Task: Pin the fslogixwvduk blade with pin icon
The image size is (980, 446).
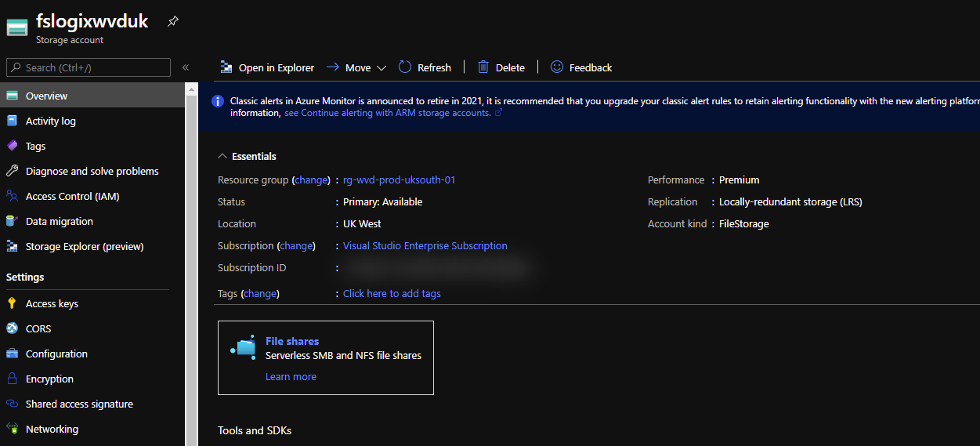Action: point(172,22)
